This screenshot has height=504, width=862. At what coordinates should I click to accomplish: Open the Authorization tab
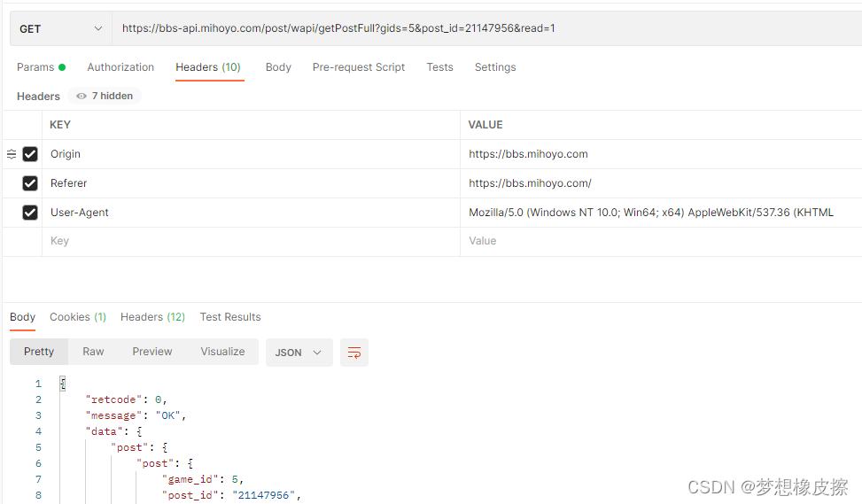pos(120,67)
